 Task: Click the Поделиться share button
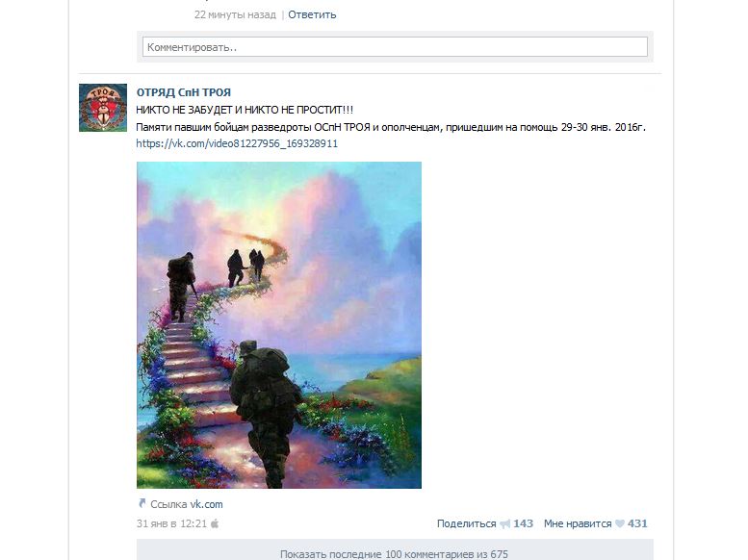467,523
